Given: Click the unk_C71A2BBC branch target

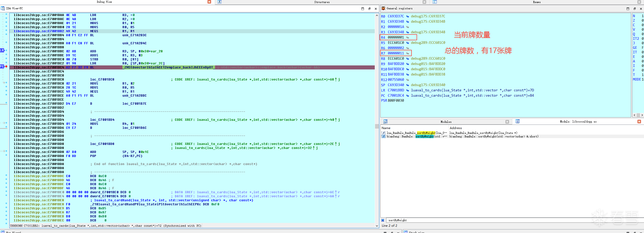Looking at the screenshot, I should pos(134,96).
